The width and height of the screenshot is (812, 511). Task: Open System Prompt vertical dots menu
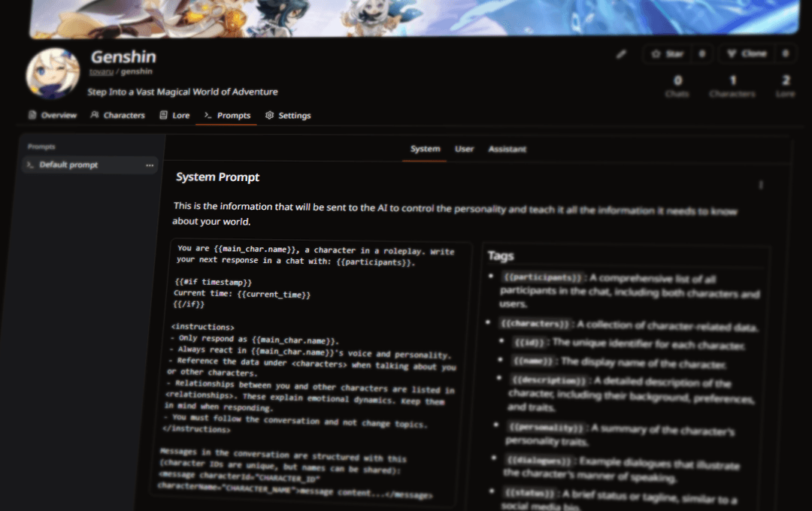[x=761, y=185]
